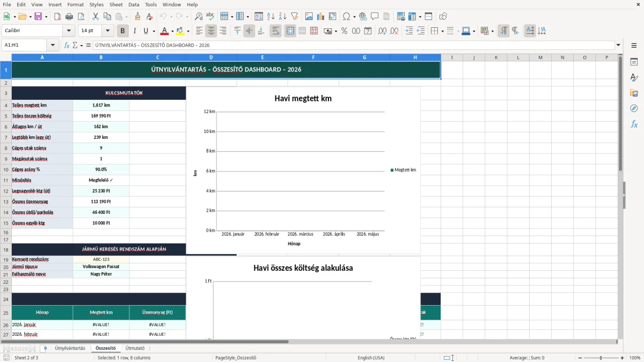This screenshot has height=362, width=644.
Task: Open the Borders dropdown arrow
Action: tap(442, 31)
